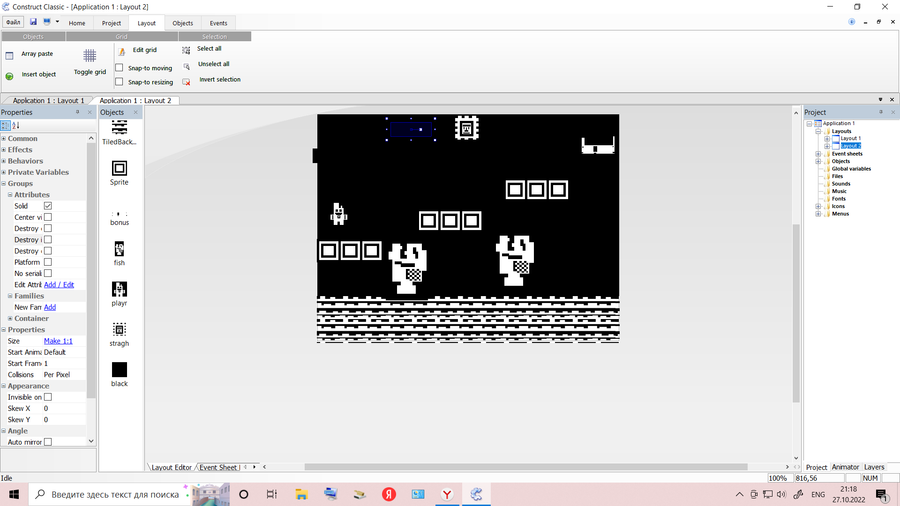Viewport: 900px width, 506px height.
Task: Toggle the Auto mirror checkbox
Action: [48, 442]
